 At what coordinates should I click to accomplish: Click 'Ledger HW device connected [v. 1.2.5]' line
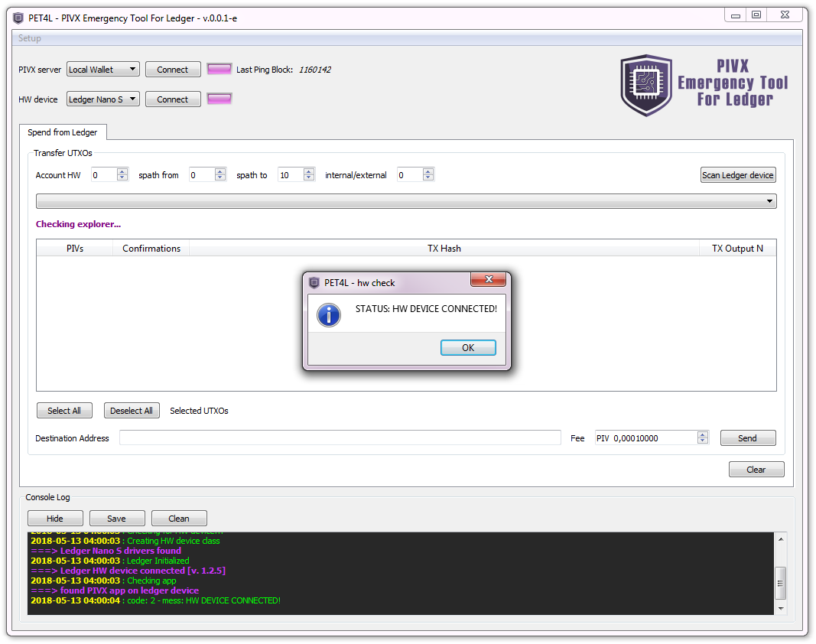click(128, 570)
